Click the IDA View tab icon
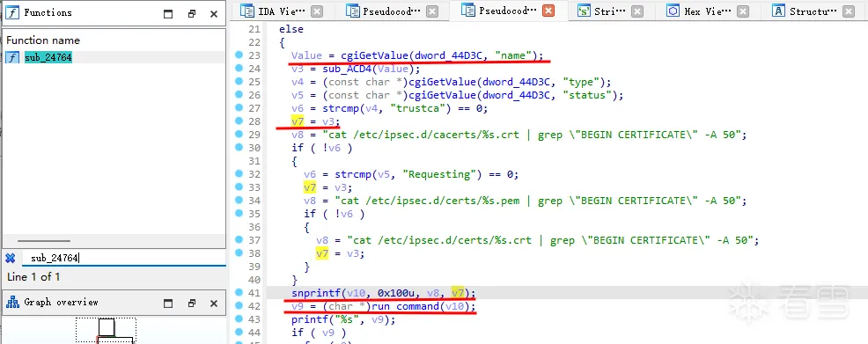Screen dimensions: 868x344 coord(248,11)
